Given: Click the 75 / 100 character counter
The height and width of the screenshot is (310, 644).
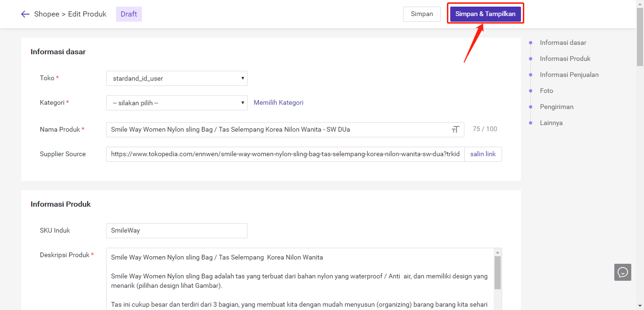Looking at the screenshot, I should 485,129.
